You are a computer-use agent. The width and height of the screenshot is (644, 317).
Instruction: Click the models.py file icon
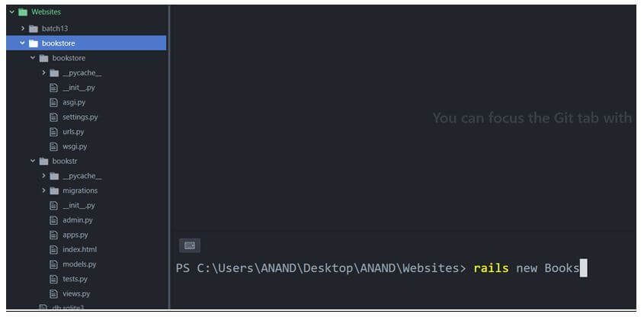point(53,264)
